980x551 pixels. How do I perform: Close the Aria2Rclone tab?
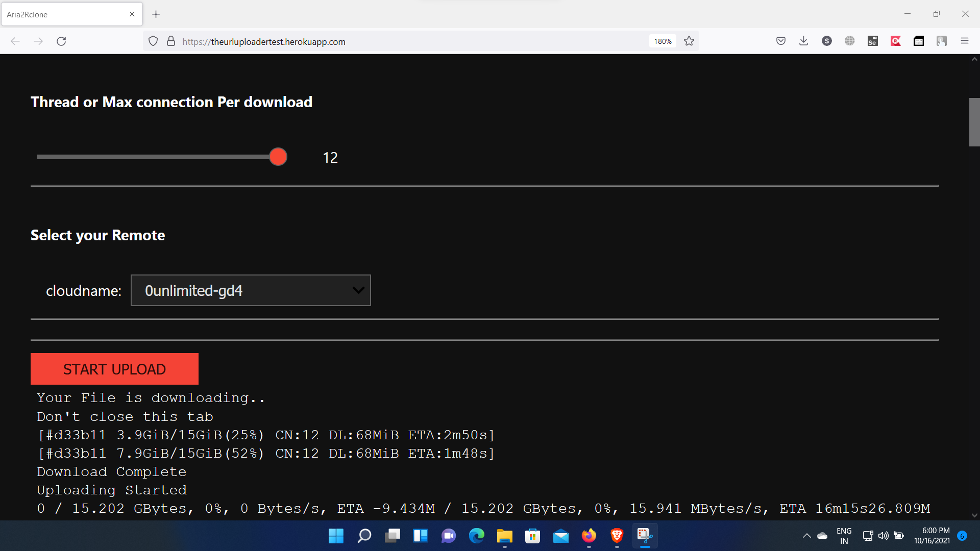point(132,14)
